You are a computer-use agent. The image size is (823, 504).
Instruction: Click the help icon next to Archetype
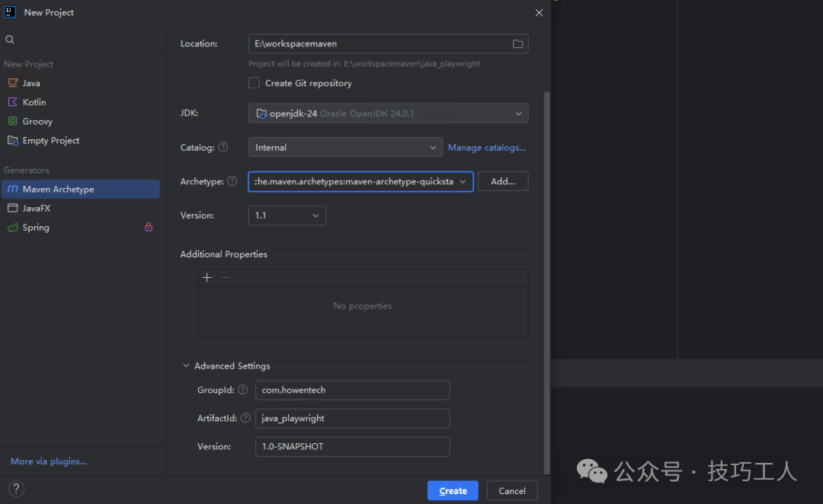tap(232, 181)
